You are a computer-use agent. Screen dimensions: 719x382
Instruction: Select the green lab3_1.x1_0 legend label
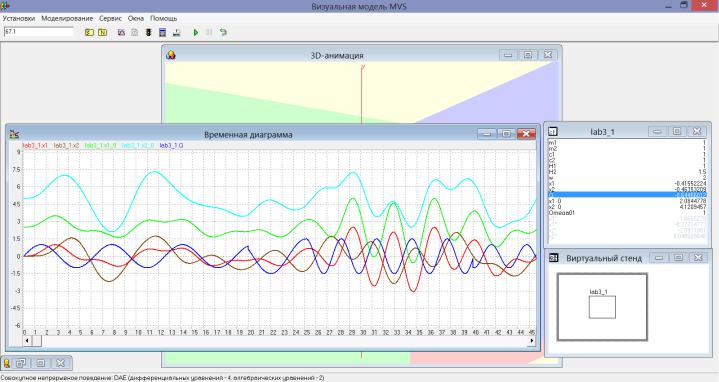(100, 145)
